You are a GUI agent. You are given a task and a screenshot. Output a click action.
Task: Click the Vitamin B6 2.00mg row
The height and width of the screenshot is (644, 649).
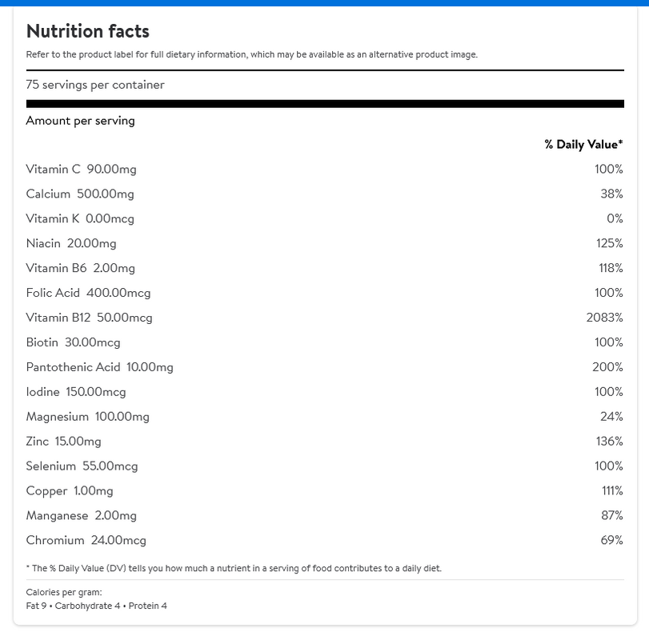click(x=325, y=268)
